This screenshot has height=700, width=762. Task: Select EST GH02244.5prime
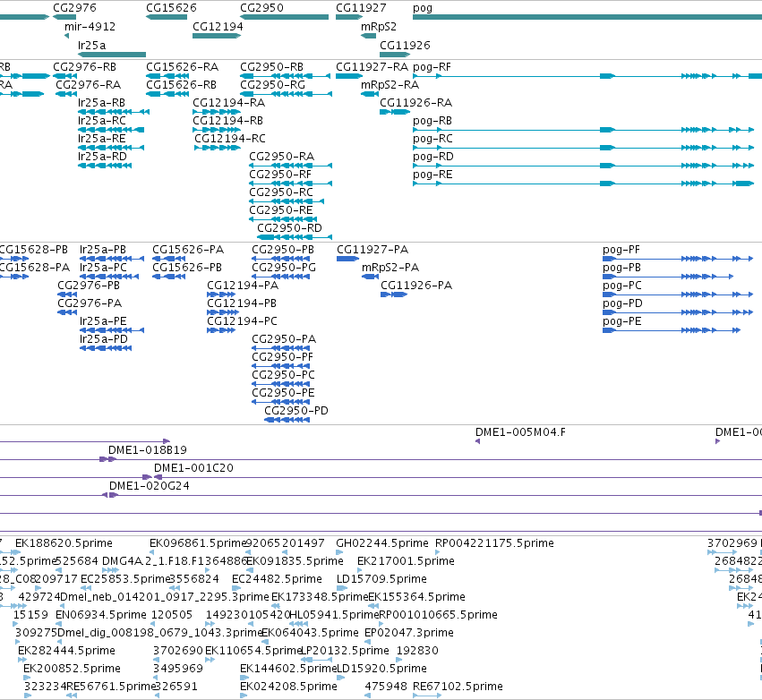click(339, 552)
